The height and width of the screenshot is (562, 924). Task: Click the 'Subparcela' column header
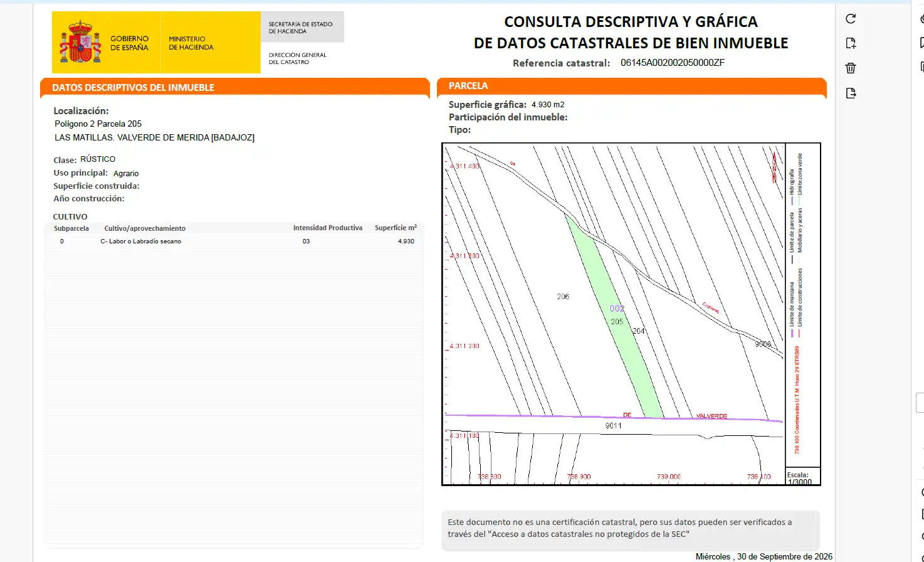71,228
